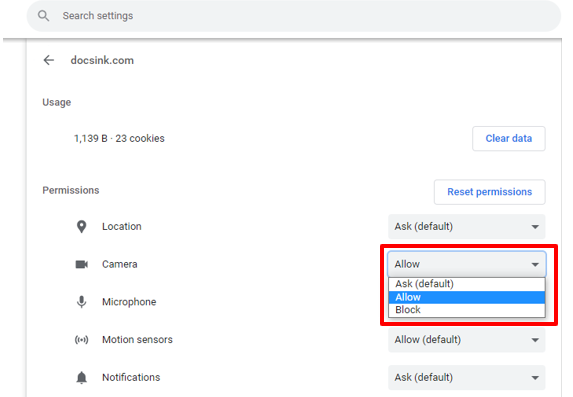Viewport: 573px width, 397px height.
Task: Collapse the Camera permission dropdown
Action: pyautogui.click(x=467, y=264)
